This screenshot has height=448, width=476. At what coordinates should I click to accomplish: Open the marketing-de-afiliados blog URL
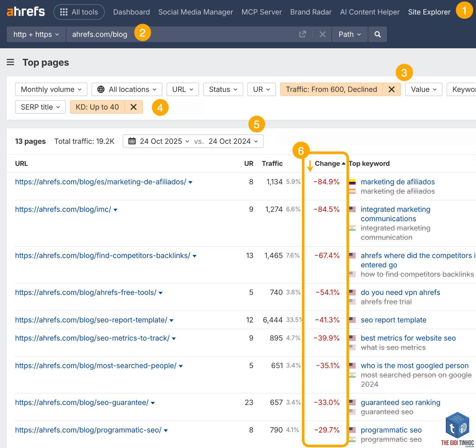pos(101,182)
